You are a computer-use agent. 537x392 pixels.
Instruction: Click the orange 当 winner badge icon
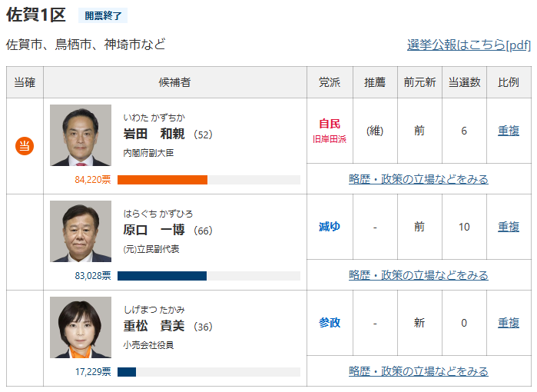pyautogui.click(x=25, y=146)
